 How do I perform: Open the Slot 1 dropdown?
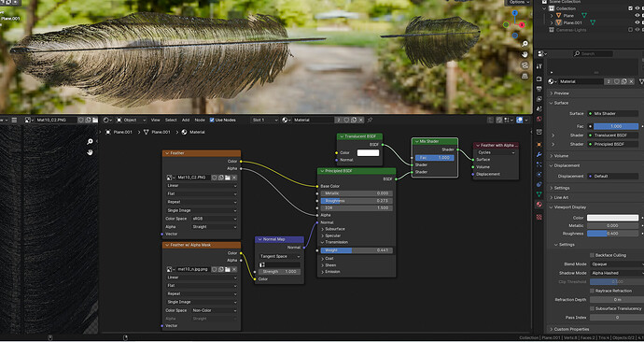[x=264, y=120]
